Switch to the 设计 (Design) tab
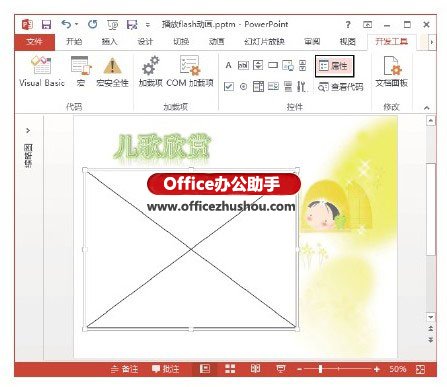 pyautogui.click(x=145, y=42)
